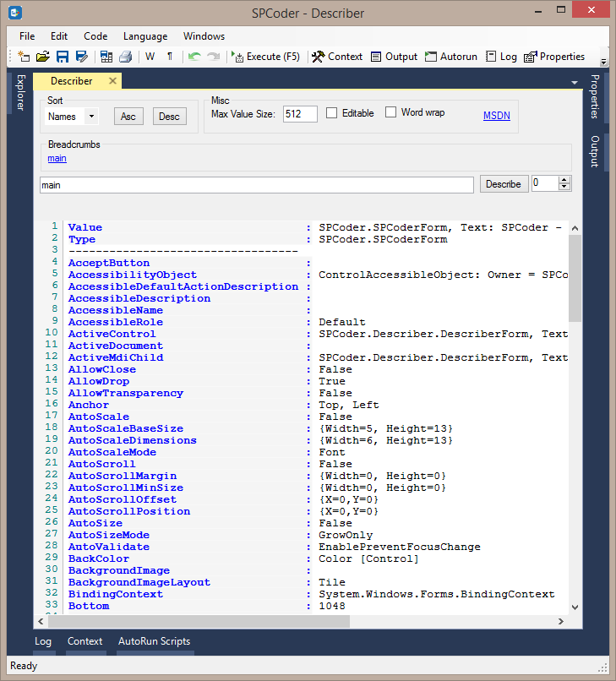Image resolution: width=616 pixels, height=681 pixels.
Task: Save the current file using the floppy icon
Action: coord(63,57)
